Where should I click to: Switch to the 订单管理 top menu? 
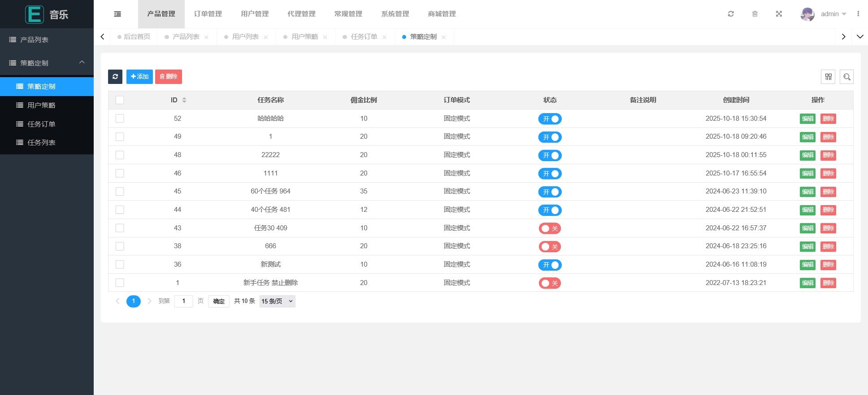click(208, 14)
